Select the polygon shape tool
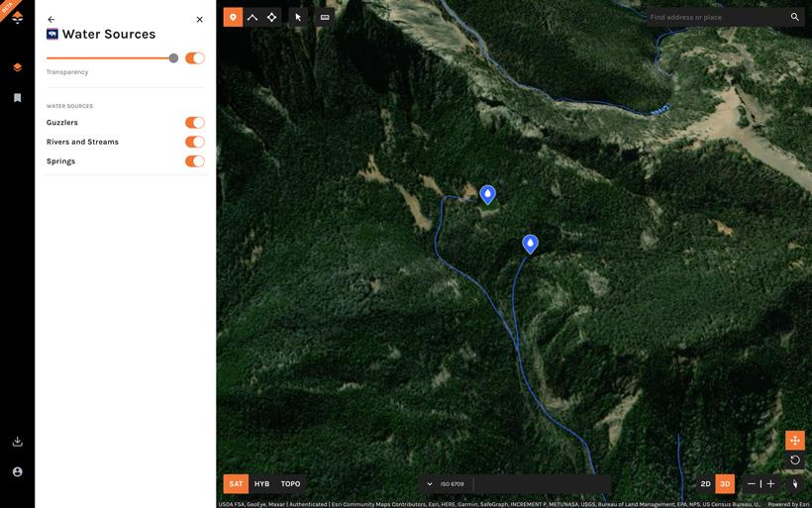 pos(272,17)
